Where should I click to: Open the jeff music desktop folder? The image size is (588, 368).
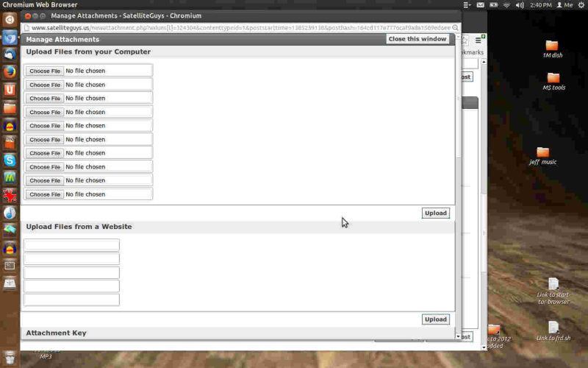[x=542, y=156]
